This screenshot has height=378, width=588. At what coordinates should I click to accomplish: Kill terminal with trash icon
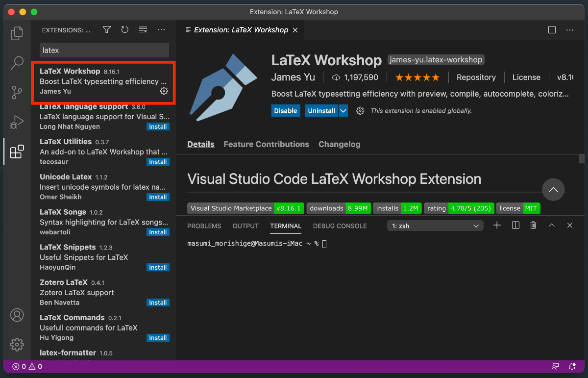(x=533, y=226)
